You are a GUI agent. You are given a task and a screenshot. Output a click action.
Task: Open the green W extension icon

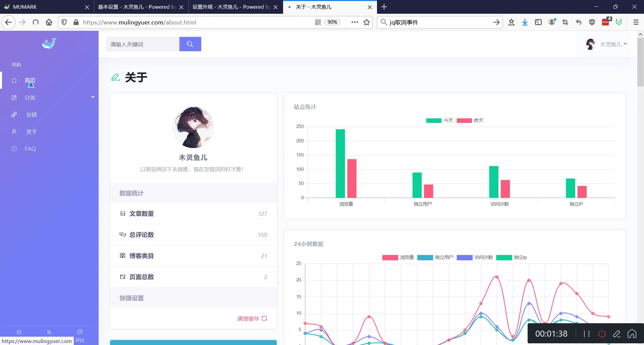coord(619,22)
